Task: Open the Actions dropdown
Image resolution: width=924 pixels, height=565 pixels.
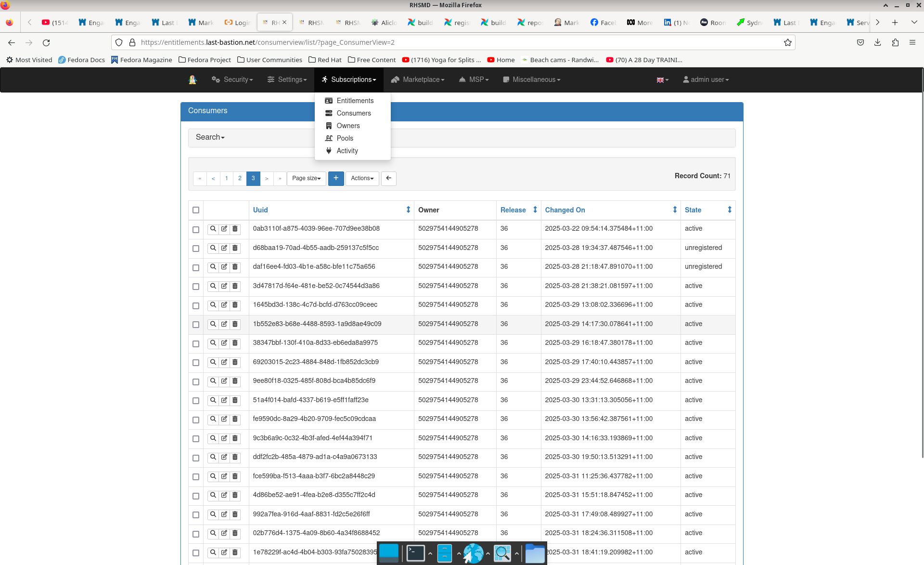Action: coord(362,179)
